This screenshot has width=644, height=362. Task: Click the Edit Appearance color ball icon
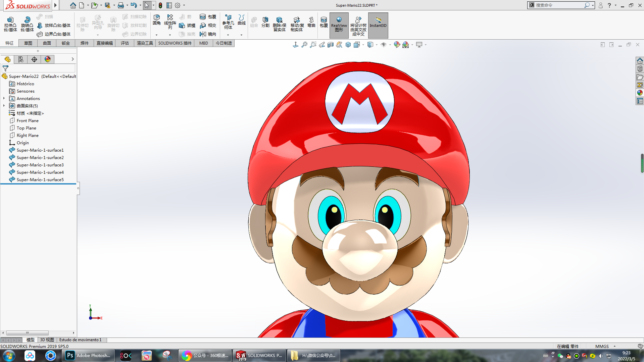(x=397, y=45)
